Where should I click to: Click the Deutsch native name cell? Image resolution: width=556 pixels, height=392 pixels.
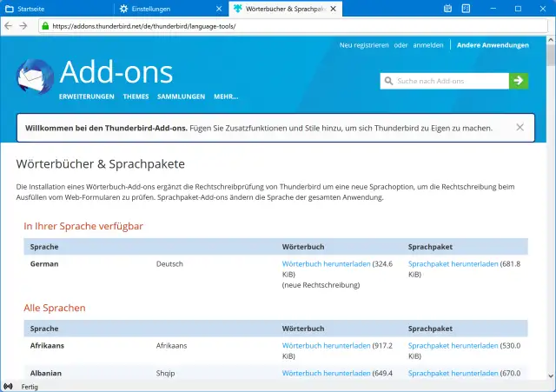(x=169, y=264)
